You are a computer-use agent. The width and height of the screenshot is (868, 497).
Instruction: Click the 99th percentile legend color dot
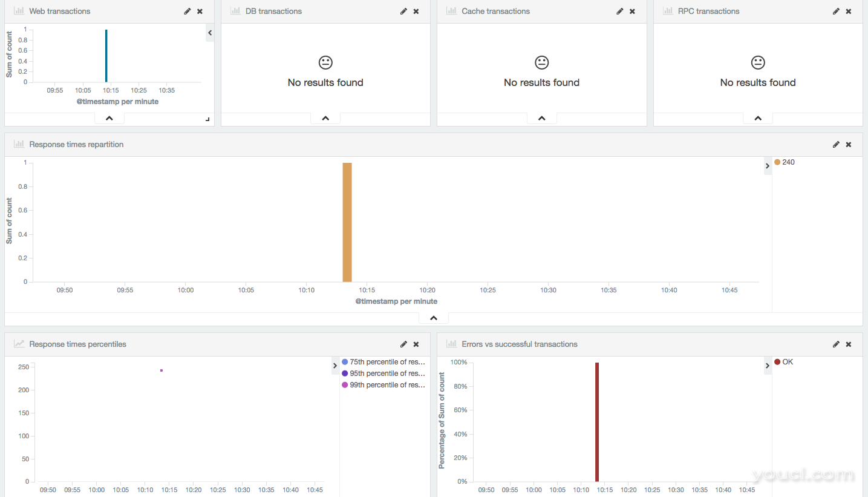(345, 385)
